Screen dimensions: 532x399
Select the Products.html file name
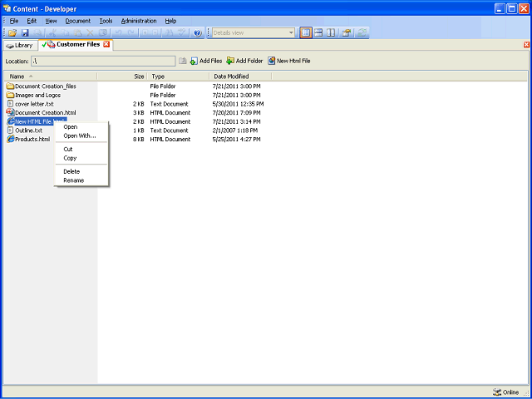32,139
